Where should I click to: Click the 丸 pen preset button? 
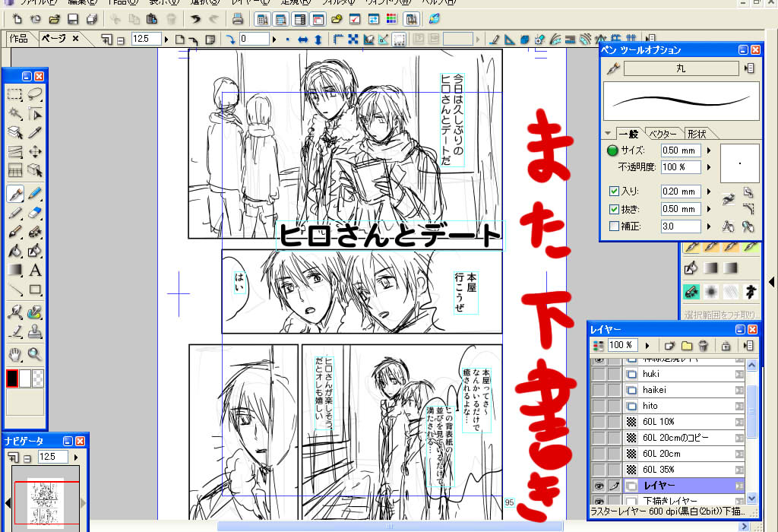click(x=681, y=68)
